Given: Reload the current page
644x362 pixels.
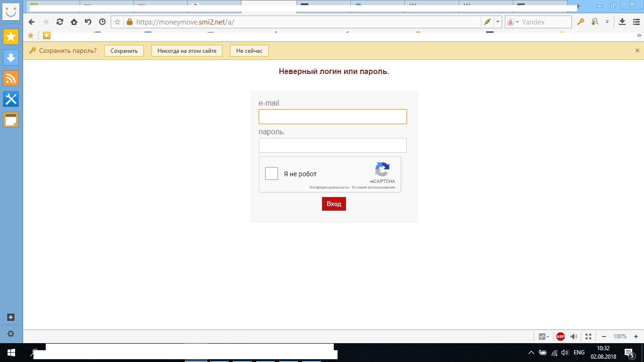Looking at the screenshot, I should pos(60,22).
